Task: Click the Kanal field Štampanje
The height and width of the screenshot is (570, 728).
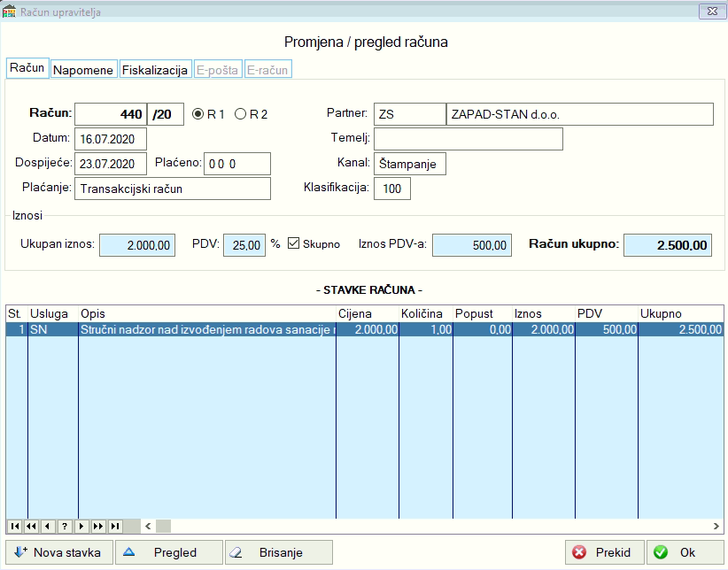Action: click(x=410, y=164)
